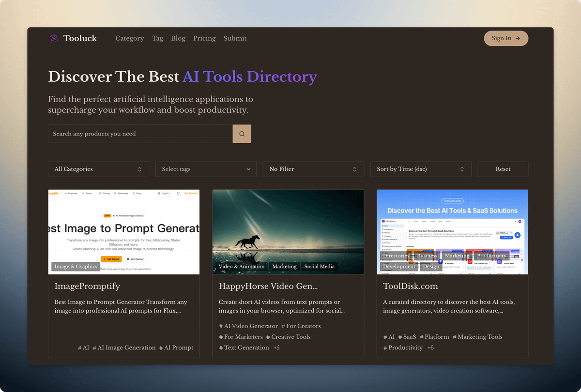581x392 pixels.
Task: Go to the Blog page
Action: point(178,38)
